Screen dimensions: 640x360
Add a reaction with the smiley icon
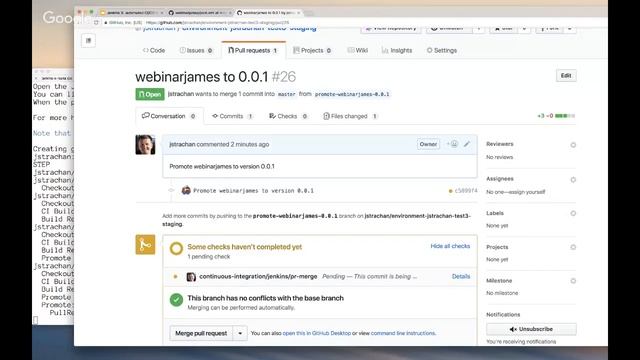453,144
